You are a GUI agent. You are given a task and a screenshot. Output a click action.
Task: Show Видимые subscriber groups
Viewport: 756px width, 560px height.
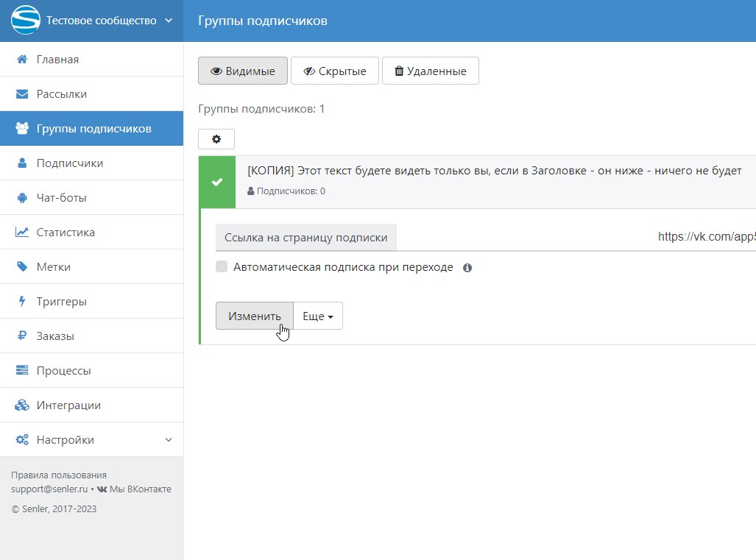pos(243,71)
